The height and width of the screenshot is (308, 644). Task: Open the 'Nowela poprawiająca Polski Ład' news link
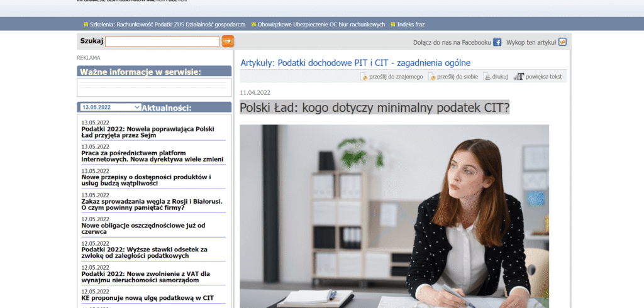click(x=148, y=133)
